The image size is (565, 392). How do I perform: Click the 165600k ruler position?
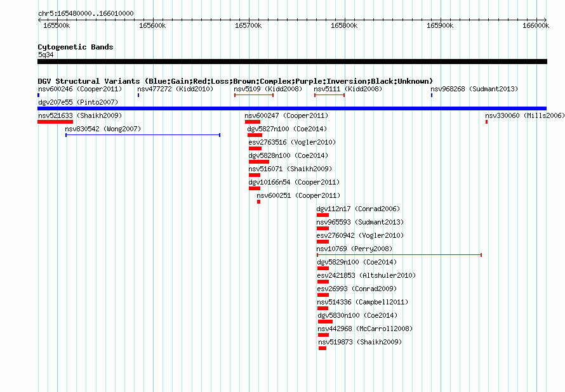[152, 25]
